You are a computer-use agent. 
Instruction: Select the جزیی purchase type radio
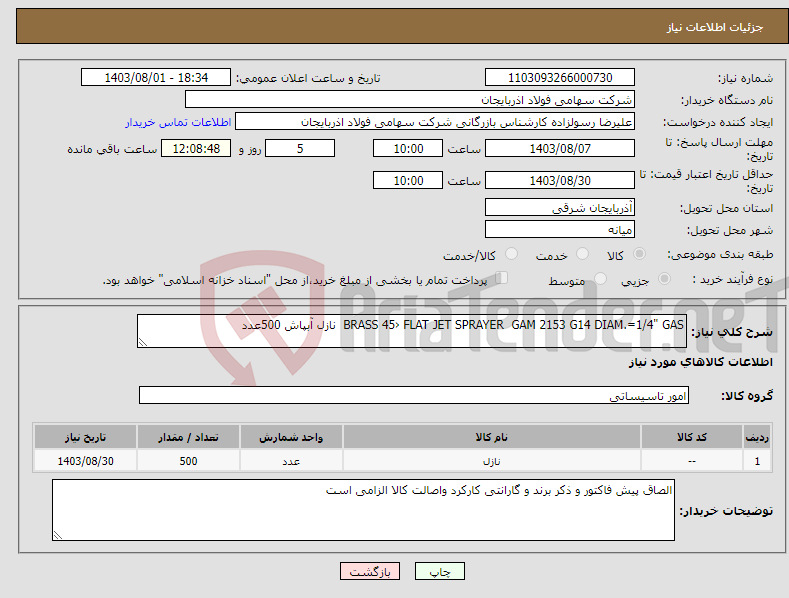(x=664, y=278)
